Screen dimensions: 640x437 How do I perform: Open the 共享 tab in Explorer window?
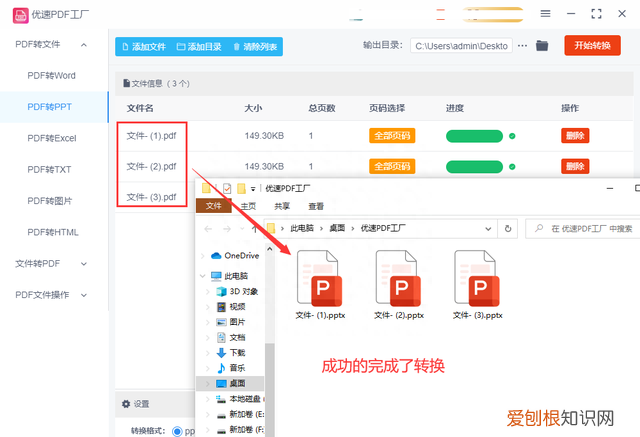coord(282,206)
